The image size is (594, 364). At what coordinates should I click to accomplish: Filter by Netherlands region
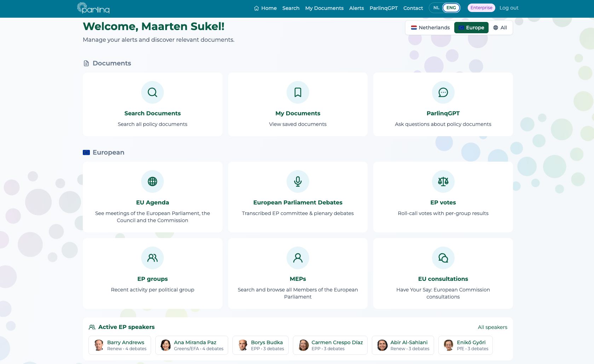(430, 28)
